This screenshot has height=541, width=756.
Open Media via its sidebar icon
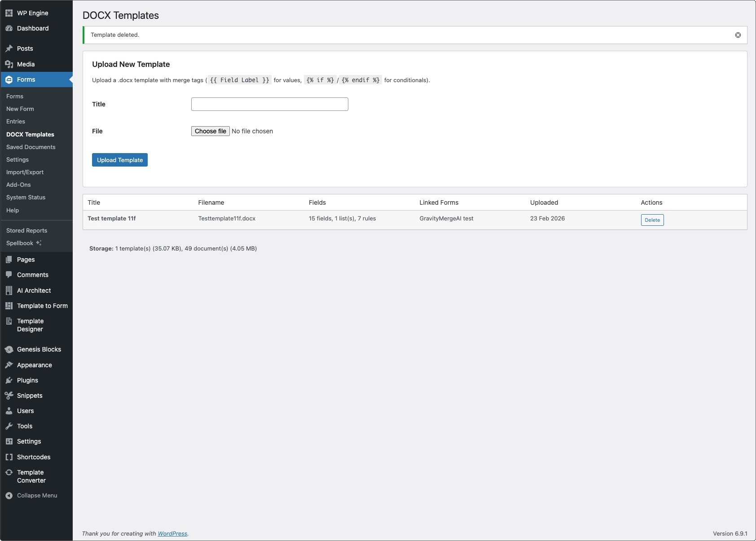tap(9, 64)
